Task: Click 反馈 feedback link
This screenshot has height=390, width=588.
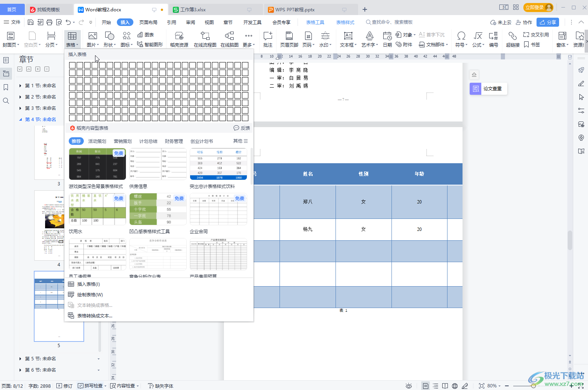Action: tap(242, 128)
